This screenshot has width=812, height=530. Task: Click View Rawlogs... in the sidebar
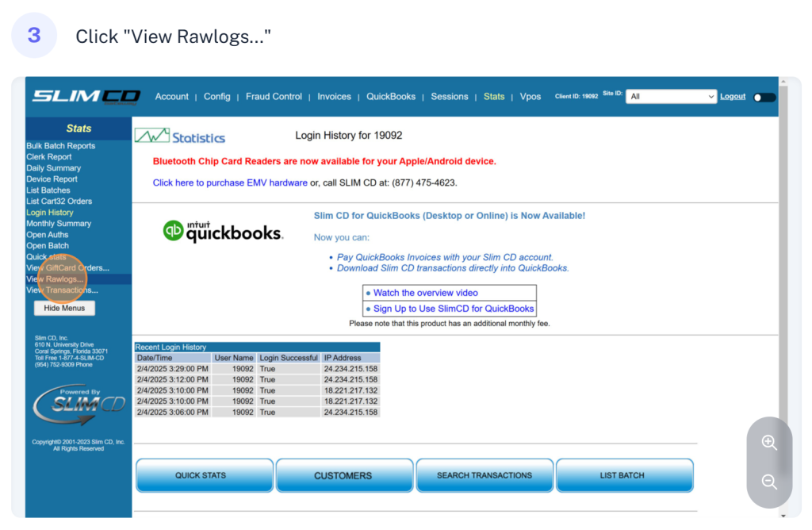tap(55, 279)
